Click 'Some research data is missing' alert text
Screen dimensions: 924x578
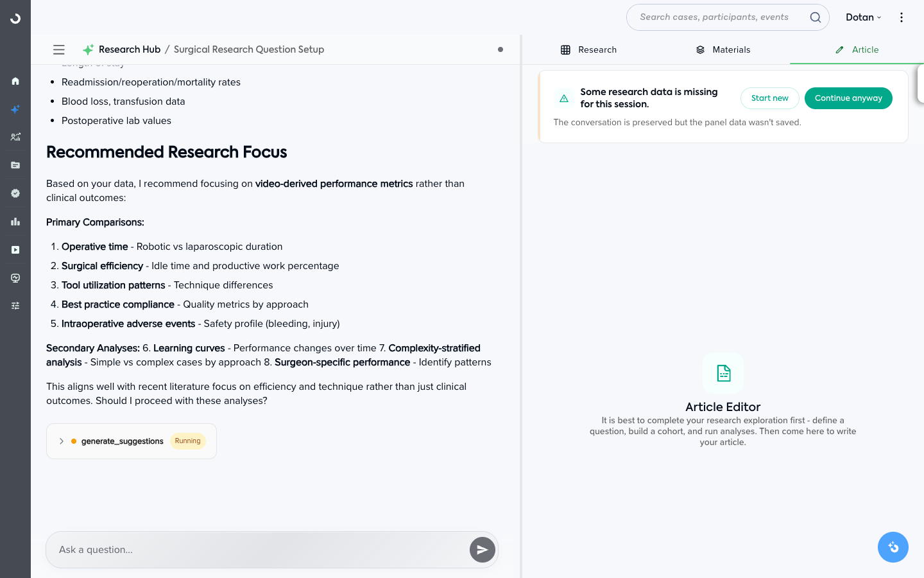[x=649, y=98]
